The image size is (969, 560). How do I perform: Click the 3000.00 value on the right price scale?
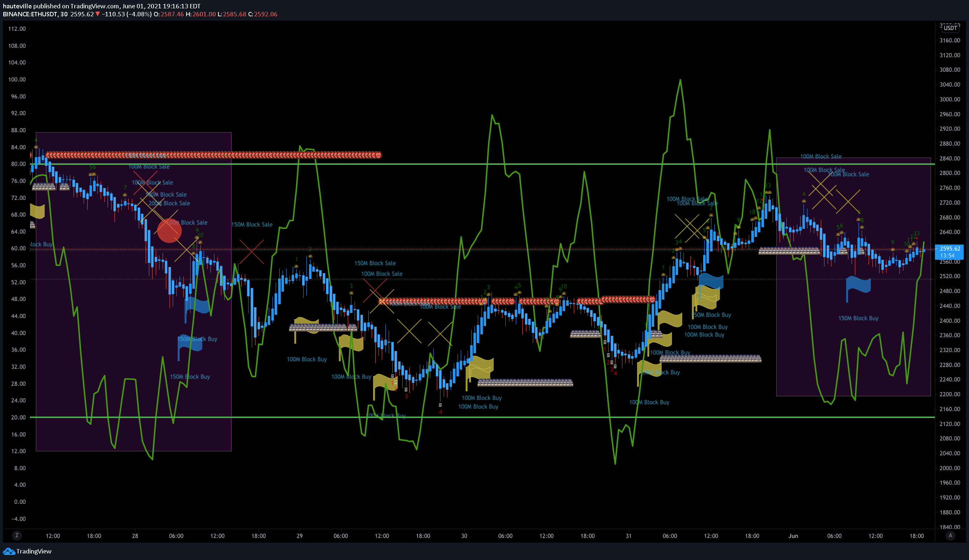coord(950,99)
